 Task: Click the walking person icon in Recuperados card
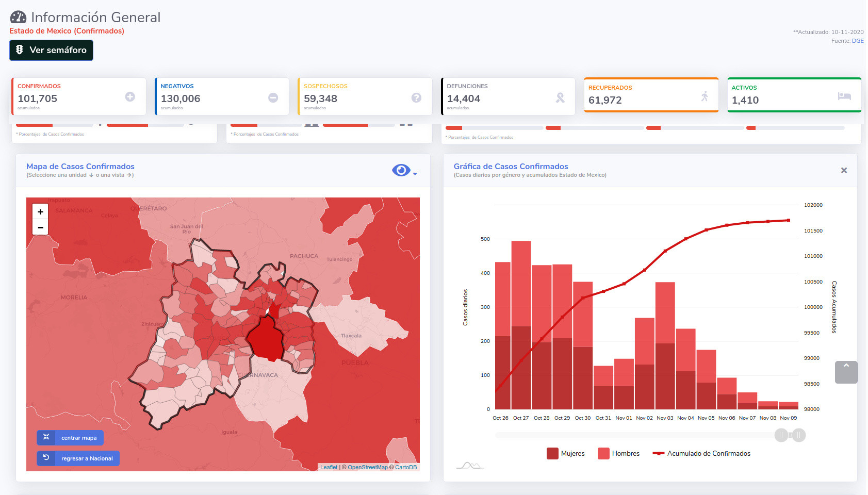(705, 96)
